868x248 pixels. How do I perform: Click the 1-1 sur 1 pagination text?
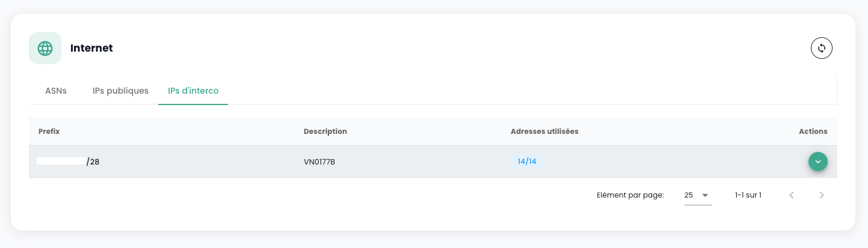click(748, 195)
